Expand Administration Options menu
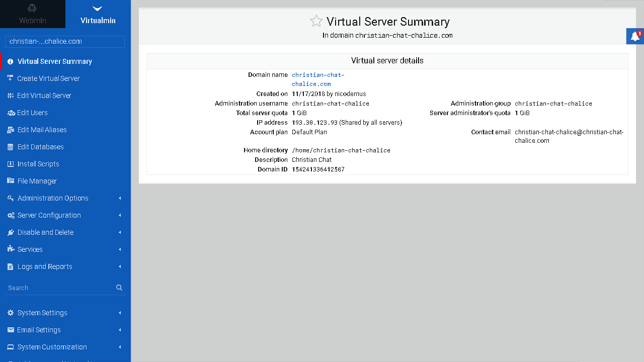The image size is (644, 362). (53, 198)
